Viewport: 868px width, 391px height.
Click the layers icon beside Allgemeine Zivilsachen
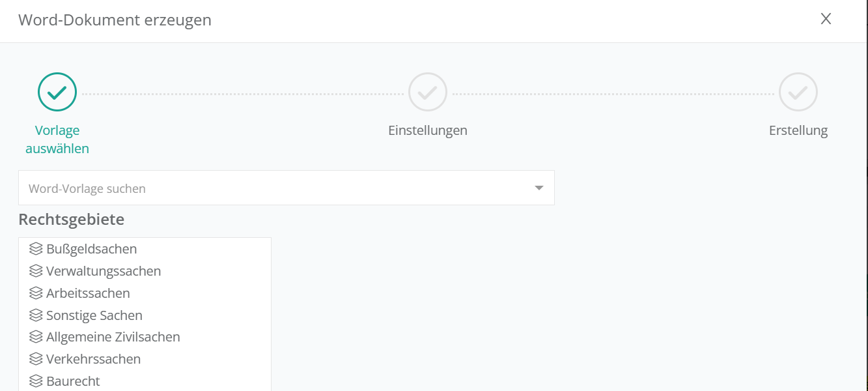[36, 337]
